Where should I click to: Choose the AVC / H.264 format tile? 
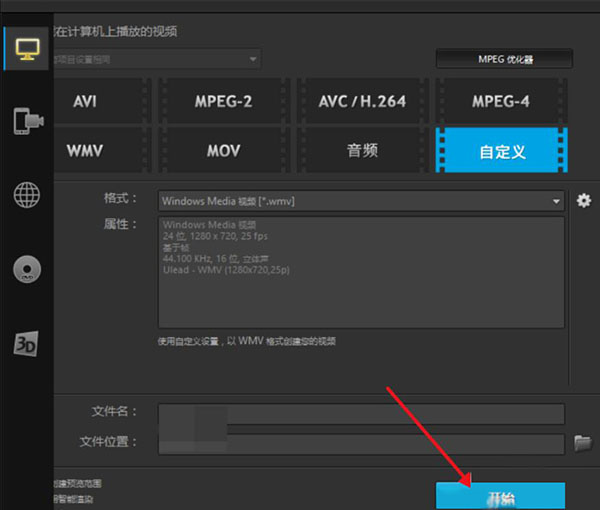click(x=362, y=101)
